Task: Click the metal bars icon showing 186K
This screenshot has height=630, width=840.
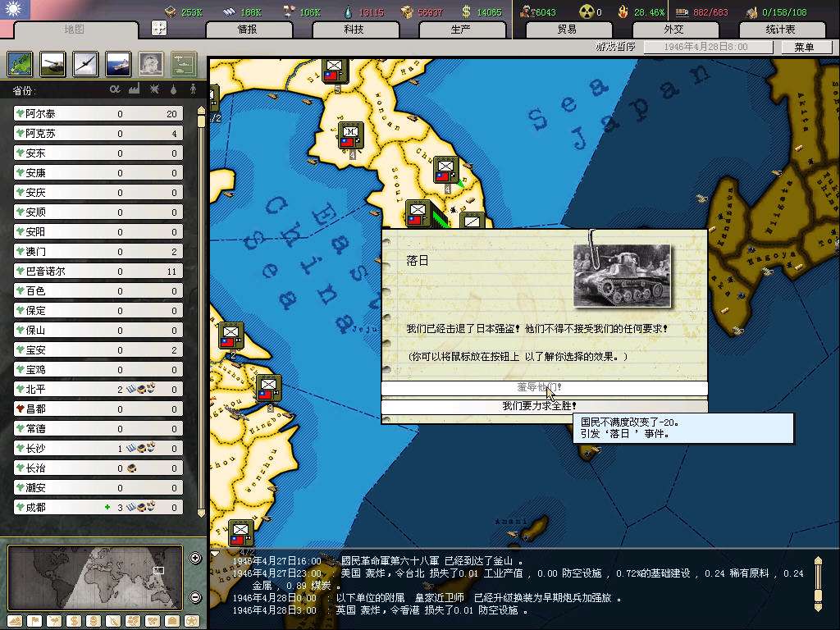Action: (230, 11)
